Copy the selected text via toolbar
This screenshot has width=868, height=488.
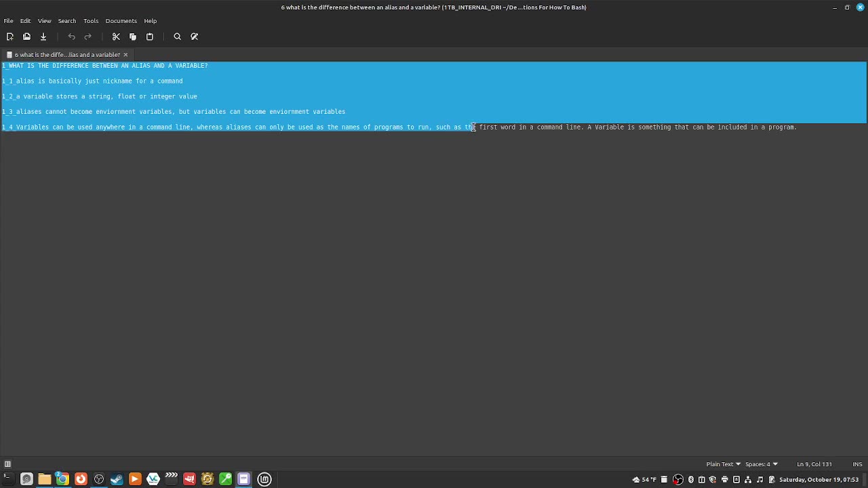[x=133, y=37]
